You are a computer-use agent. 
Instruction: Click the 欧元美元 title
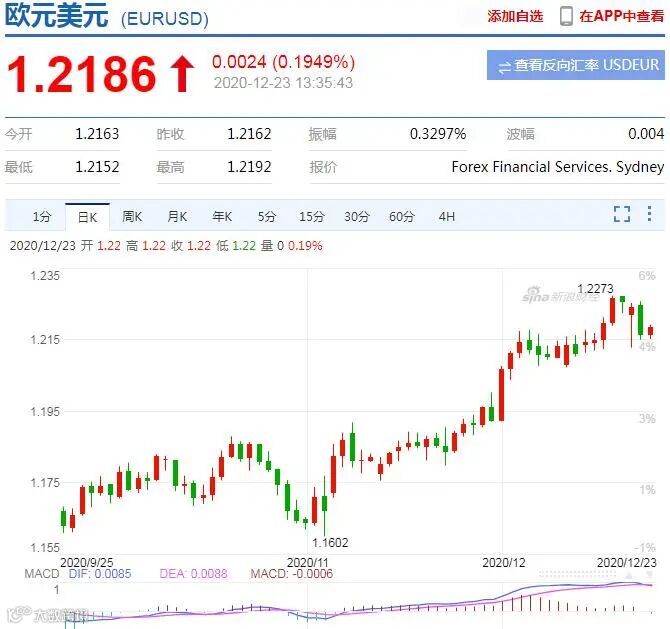[x=56, y=16]
